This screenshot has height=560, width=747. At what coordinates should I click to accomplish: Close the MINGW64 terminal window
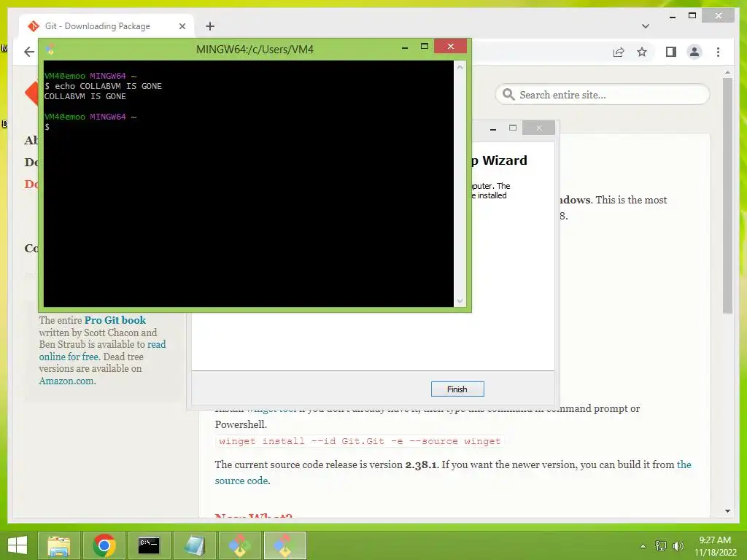(451, 46)
